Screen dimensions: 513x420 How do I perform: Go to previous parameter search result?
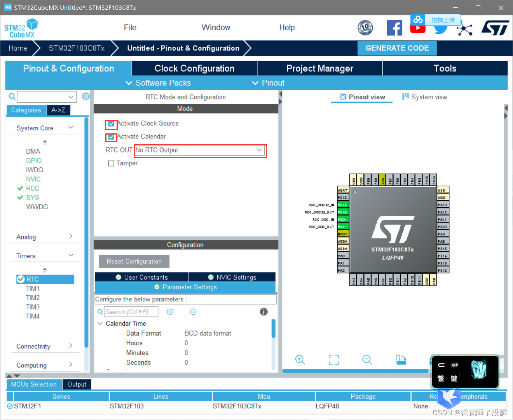(x=170, y=311)
